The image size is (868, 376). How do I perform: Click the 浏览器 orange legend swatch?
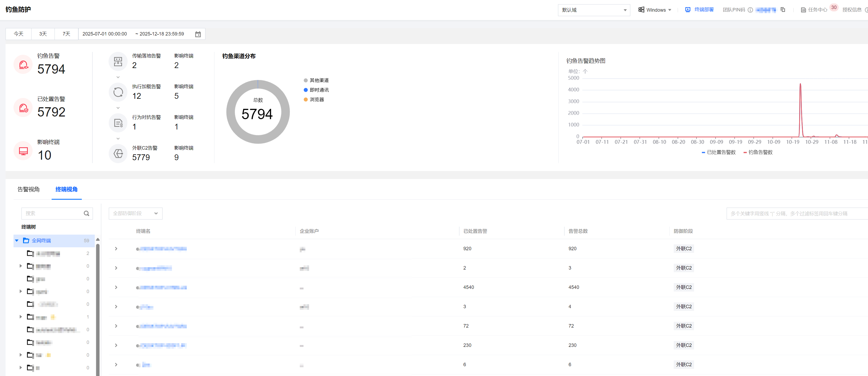tap(306, 99)
